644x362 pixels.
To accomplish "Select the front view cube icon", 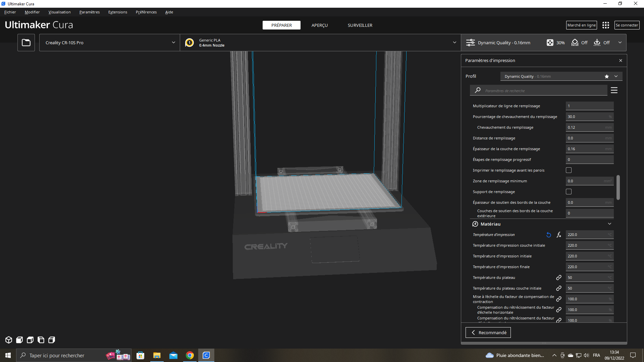I will 19,340.
